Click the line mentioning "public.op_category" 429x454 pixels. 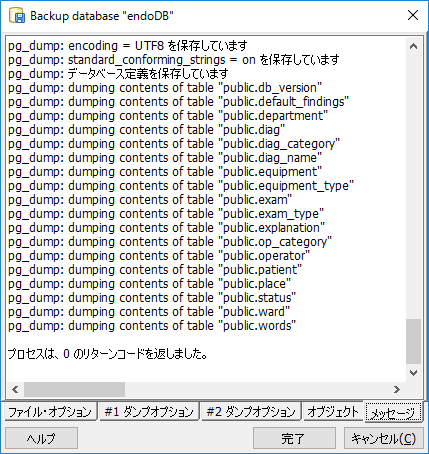[170, 242]
